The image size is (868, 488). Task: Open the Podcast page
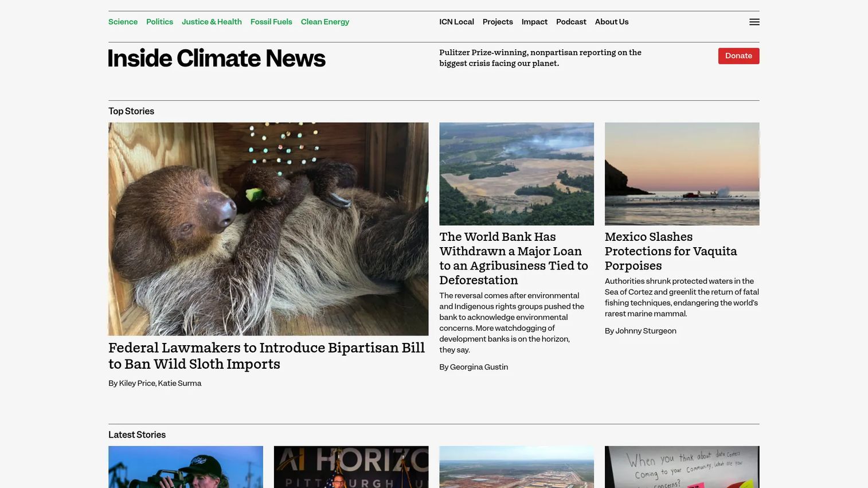571,22
